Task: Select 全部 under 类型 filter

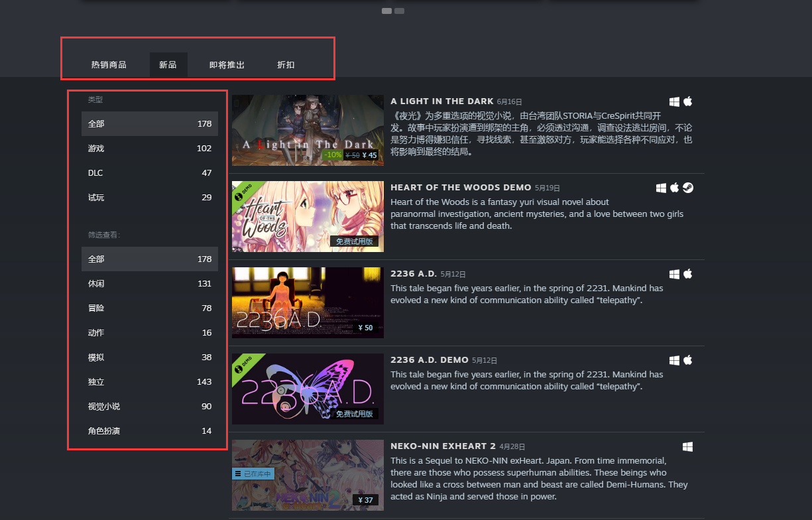Action: (x=150, y=124)
